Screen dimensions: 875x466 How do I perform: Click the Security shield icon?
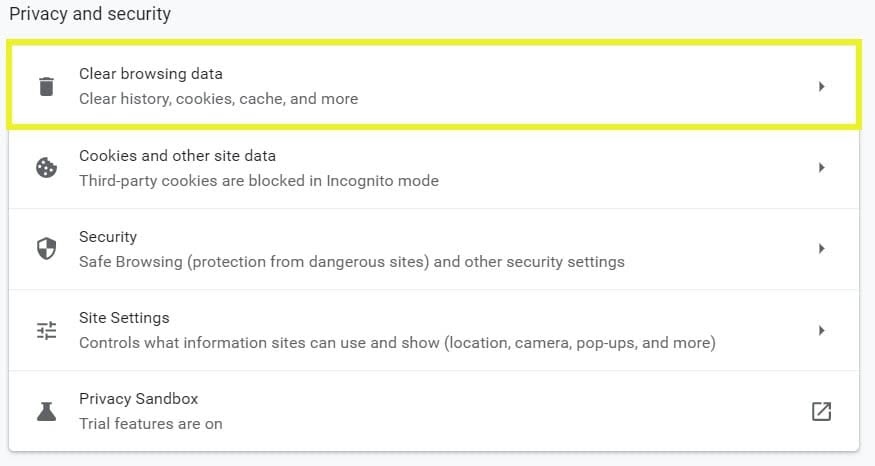(x=46, y=249)
